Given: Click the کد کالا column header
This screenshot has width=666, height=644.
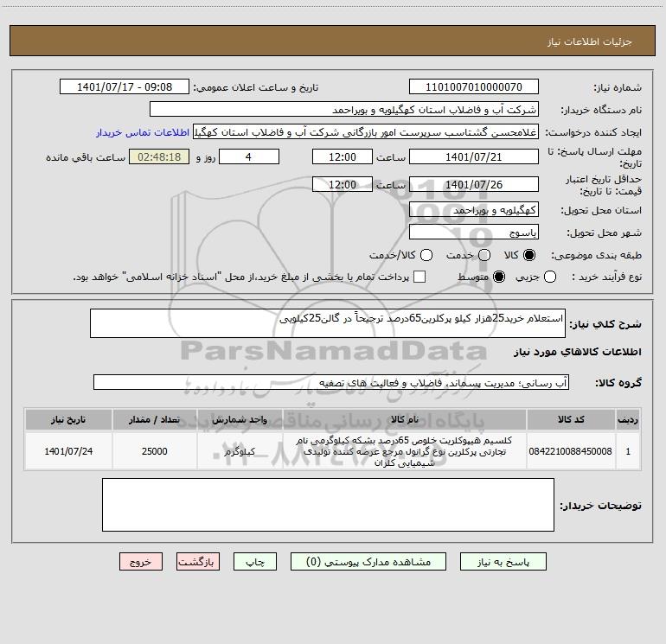Looking at the screenshot, I should pos(571,419).
